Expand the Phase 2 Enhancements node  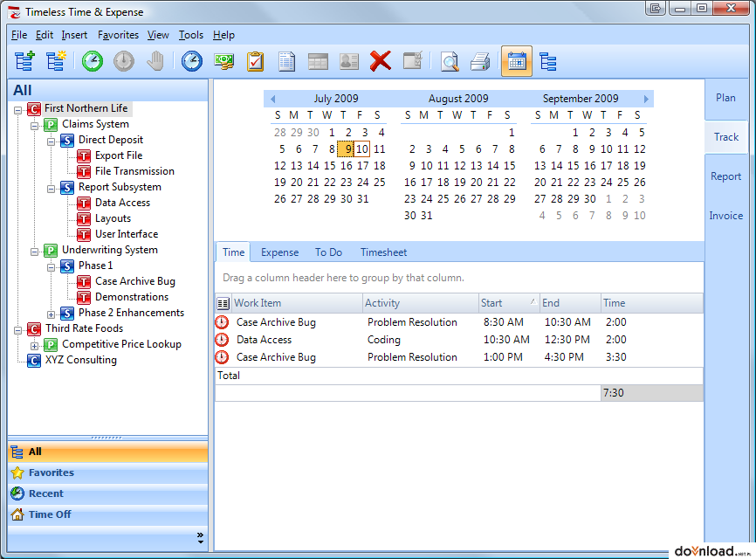point(52,314)
